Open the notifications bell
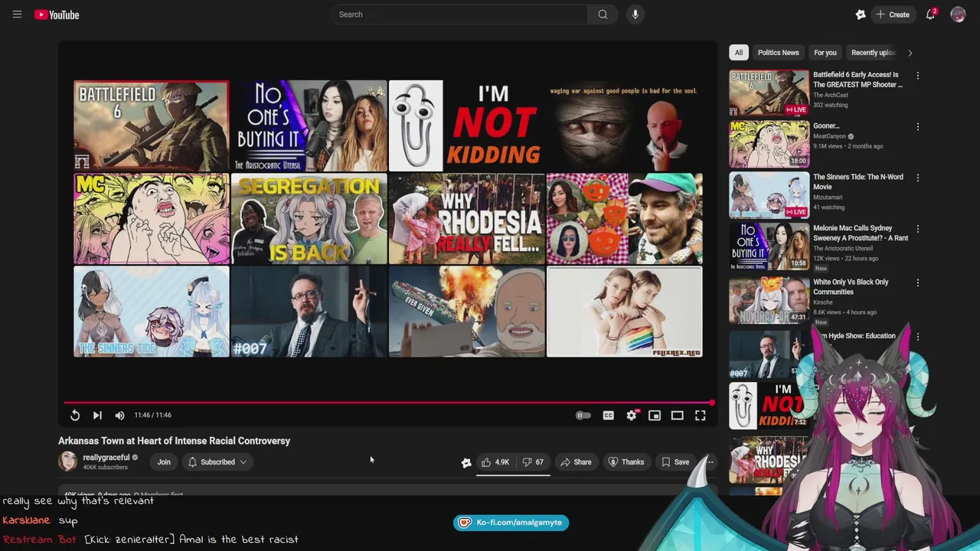 click(931, 15)
